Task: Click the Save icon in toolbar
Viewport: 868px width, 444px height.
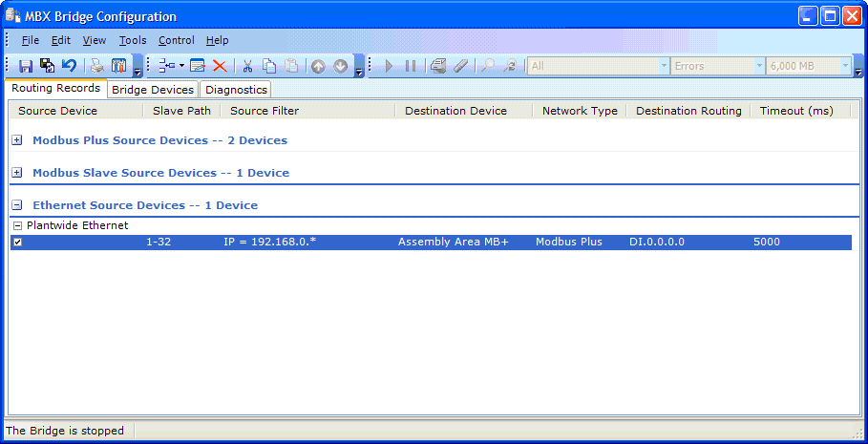Action: (26, 66)
